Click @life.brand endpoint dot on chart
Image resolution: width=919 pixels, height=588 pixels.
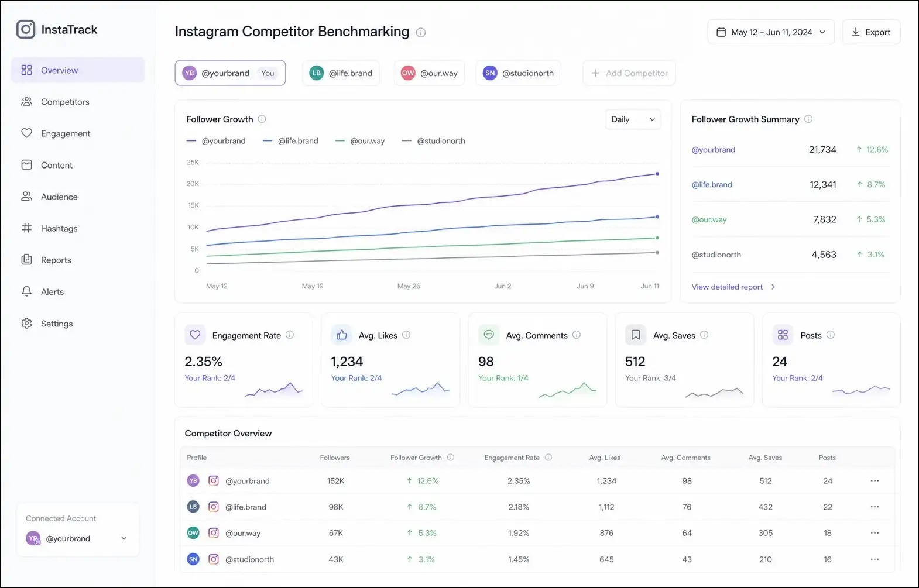[x=657, y=217]
